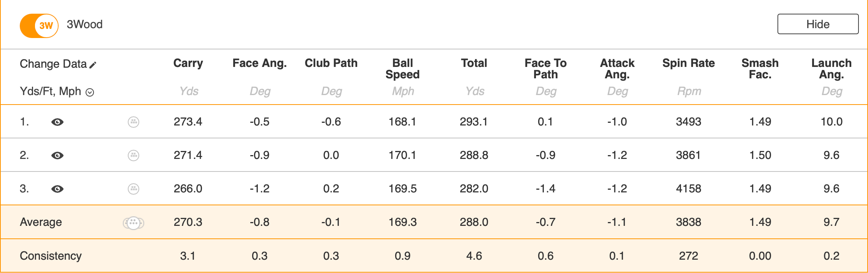Viewport: 868px width, 273px height.
Task: Click the Club Path column header
Action: tap(331, 63)
